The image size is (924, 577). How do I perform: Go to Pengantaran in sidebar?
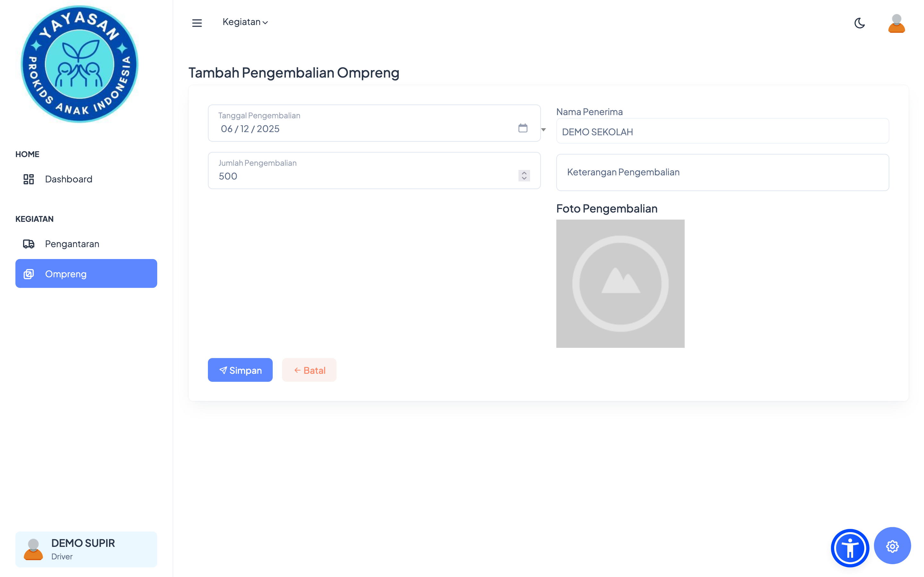click(72, 244)
